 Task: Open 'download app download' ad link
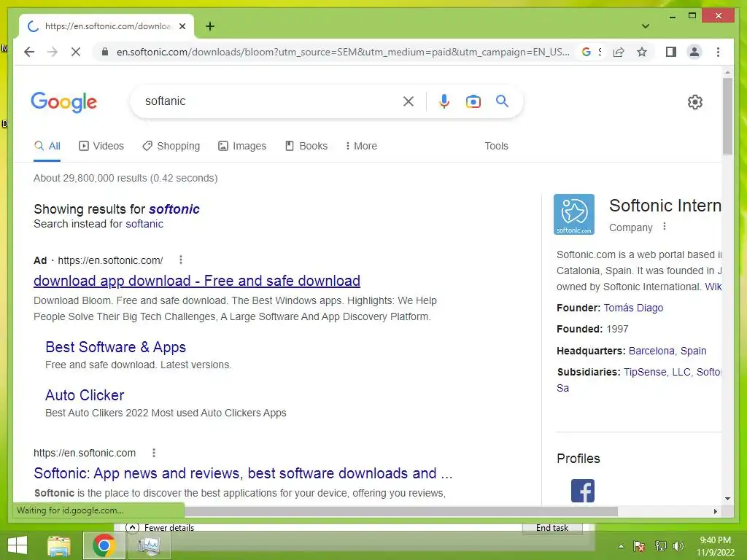point(197,281)
